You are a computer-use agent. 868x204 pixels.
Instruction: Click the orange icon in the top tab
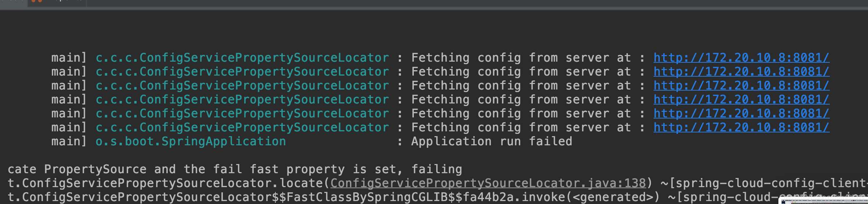(36, 1)
